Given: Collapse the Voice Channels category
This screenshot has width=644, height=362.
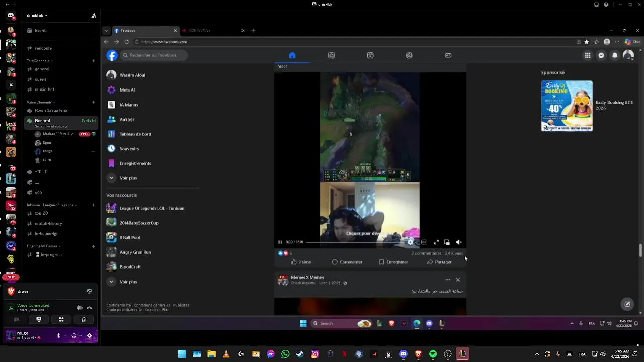Looking at the screenshot, I should 40,102.
